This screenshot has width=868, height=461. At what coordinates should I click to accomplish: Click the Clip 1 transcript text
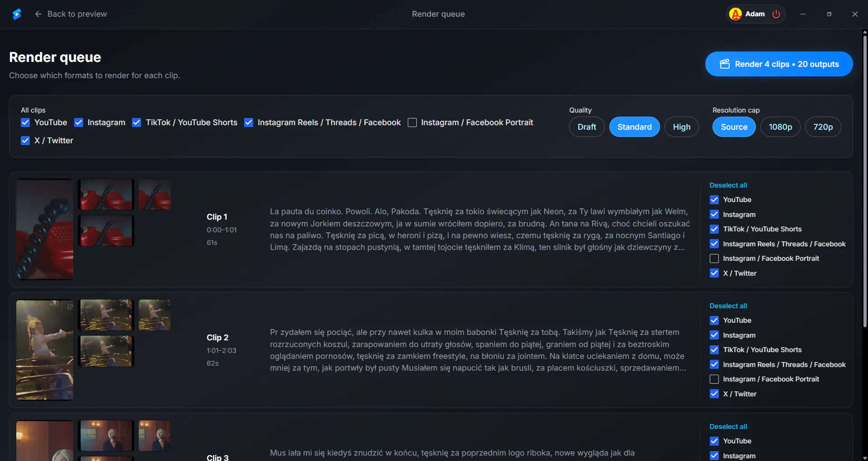click(x=480, y=230)
